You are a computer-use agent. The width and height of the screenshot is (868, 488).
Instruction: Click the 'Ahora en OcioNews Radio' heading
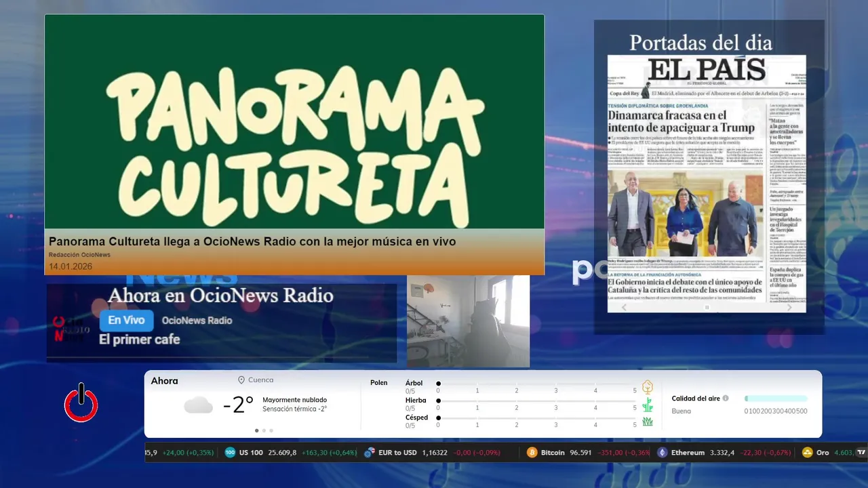(x=220, y=296)
